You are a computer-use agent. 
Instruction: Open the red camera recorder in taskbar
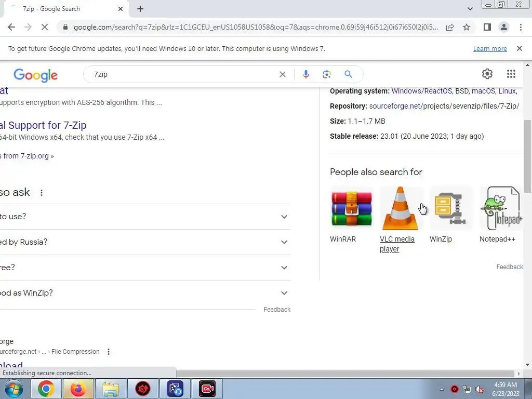click(207, 389)
